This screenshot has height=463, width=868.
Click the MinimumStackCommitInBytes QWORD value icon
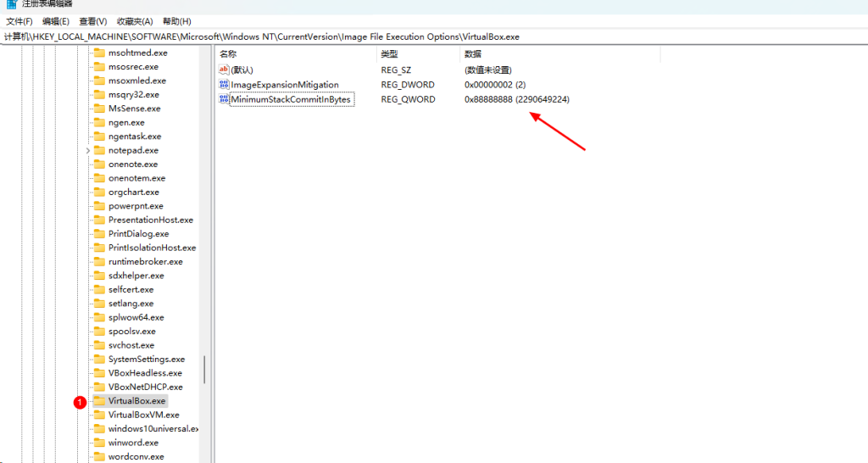click(x=224, y=99)
